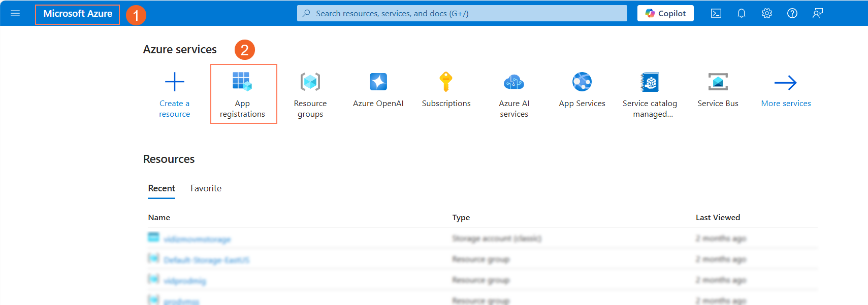Open Copilot assistant
868x305 pixels.
coord(665,14)
